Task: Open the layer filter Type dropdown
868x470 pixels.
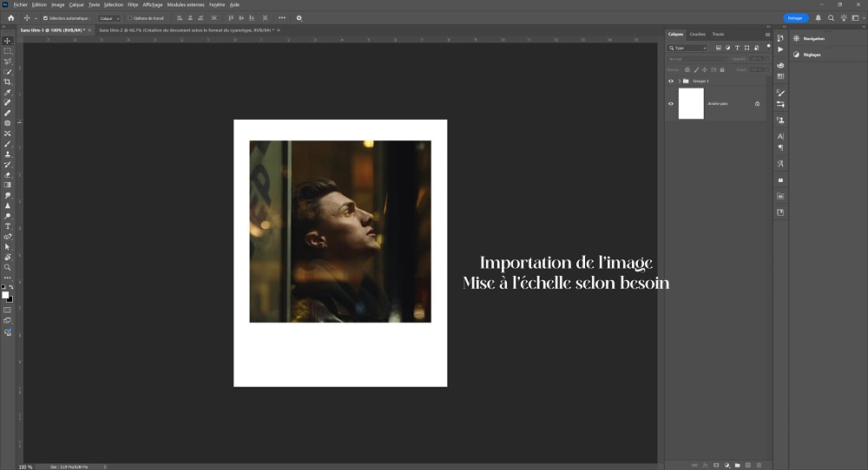Action: coord(687,48)
